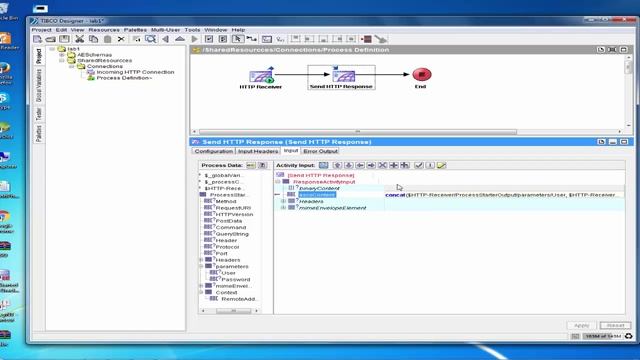Screen dimensions: 640x360
Task: Open the Tools menu
Action: (x=192, y=30)
